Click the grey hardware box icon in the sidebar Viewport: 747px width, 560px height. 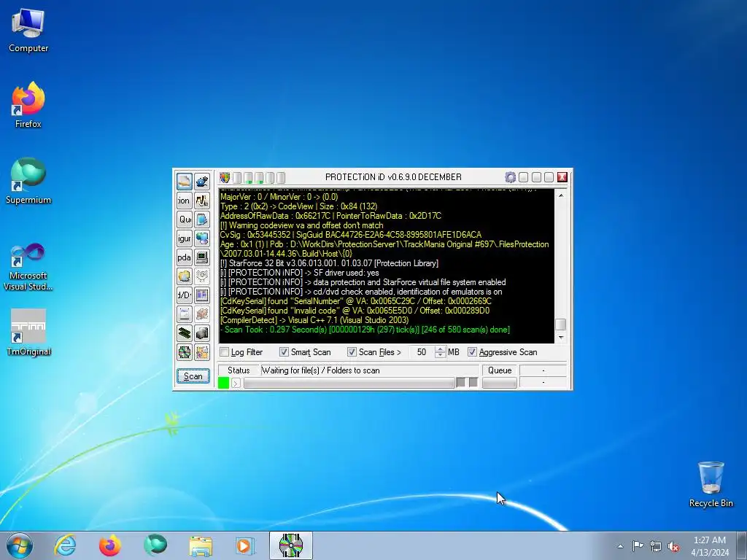coord(202,333)
